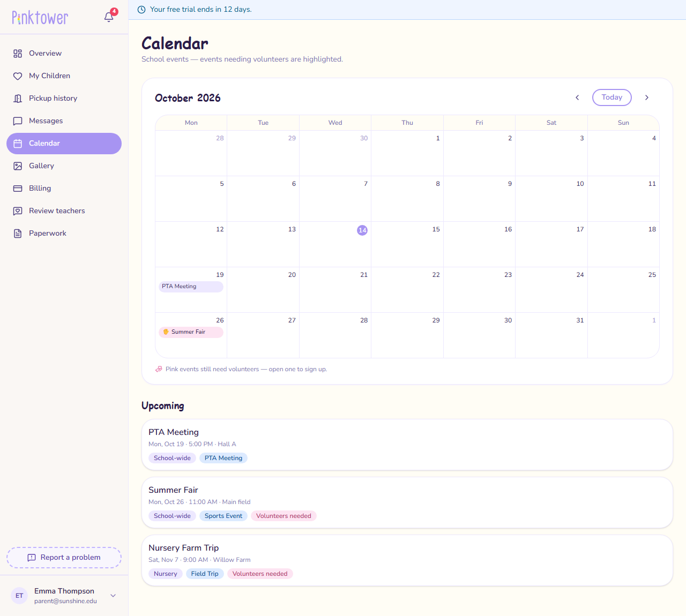Click the Calendar sidebar icon

18,144
